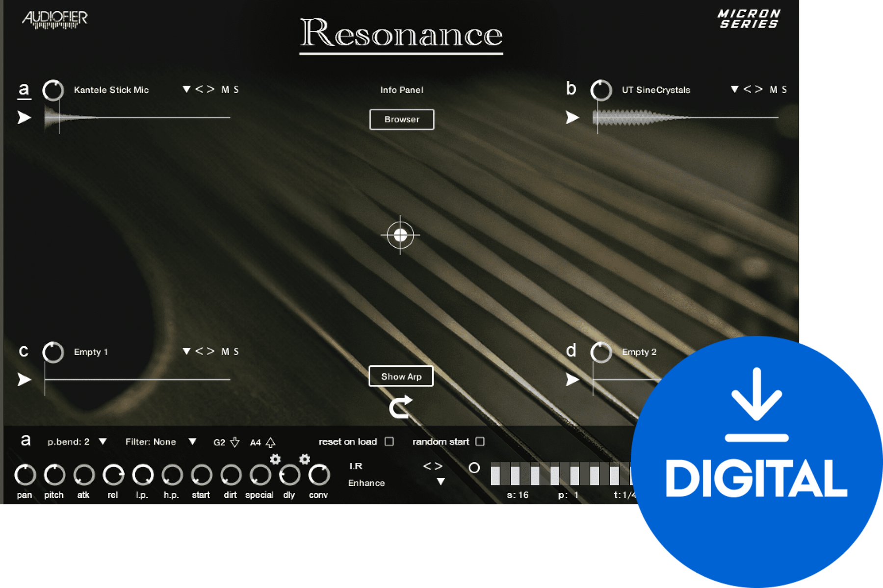883x588 pixels.
Task: Select layer b tab
Action: 571,89
